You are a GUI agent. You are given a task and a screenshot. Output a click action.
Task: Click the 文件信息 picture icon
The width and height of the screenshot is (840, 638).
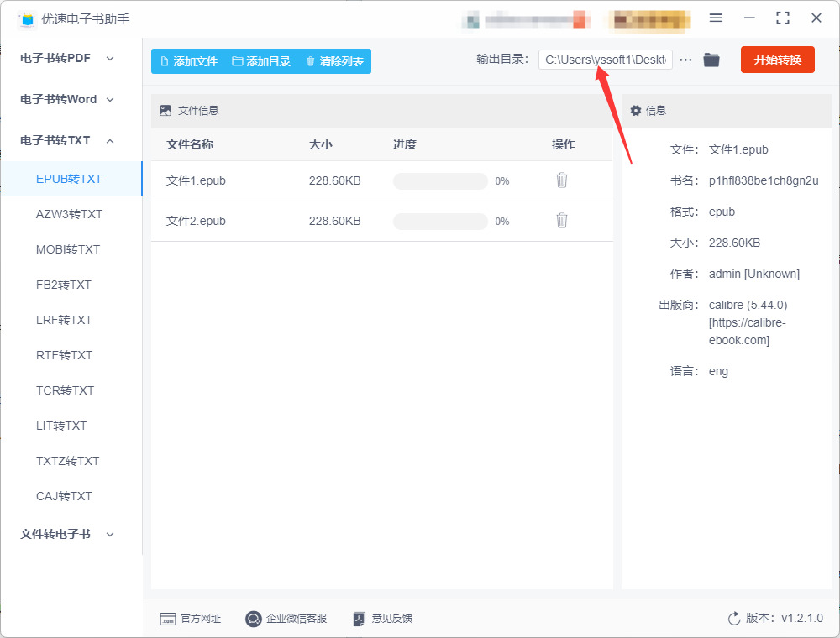(165, 111)
